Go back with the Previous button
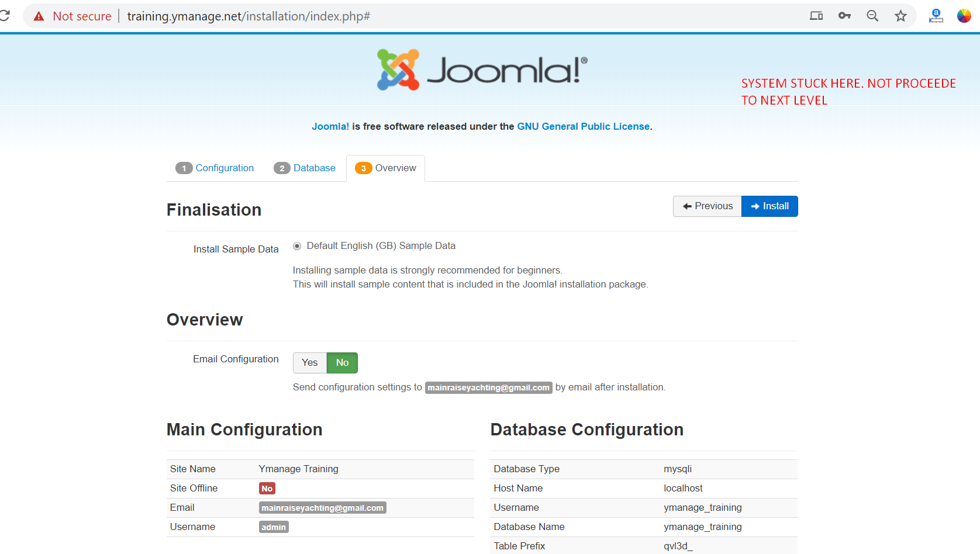This screenshot has width=980, height=554. click(x=708, y=206)
